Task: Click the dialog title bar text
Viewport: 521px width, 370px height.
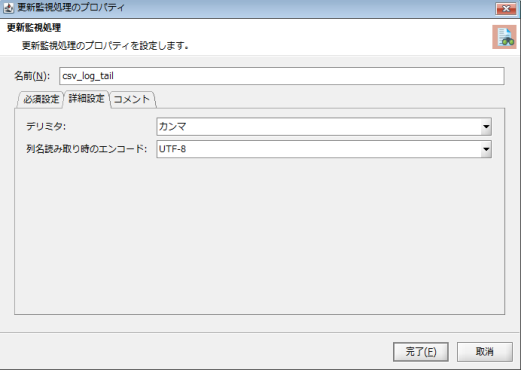Action: (x=71, y=8)
